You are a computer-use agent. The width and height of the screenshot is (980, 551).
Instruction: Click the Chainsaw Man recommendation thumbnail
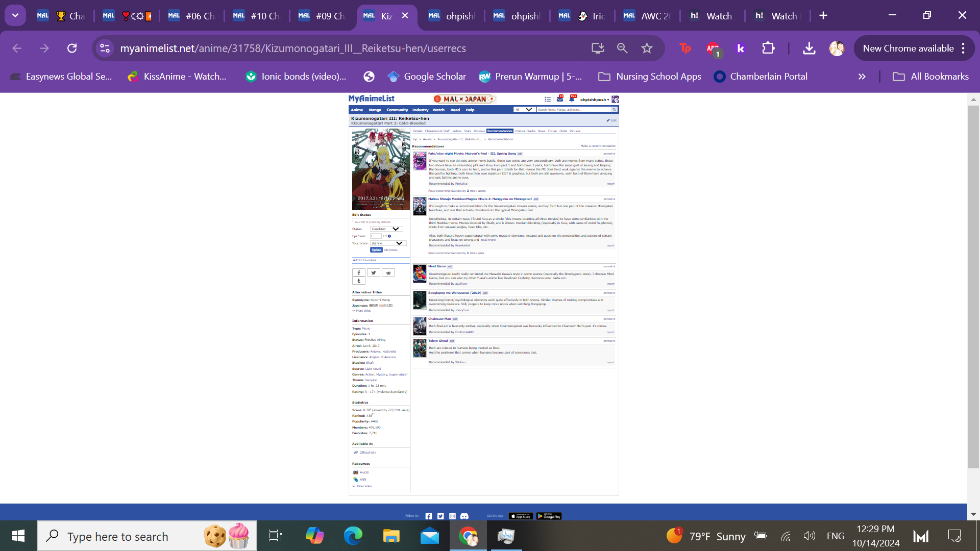(x=420, y=326)
